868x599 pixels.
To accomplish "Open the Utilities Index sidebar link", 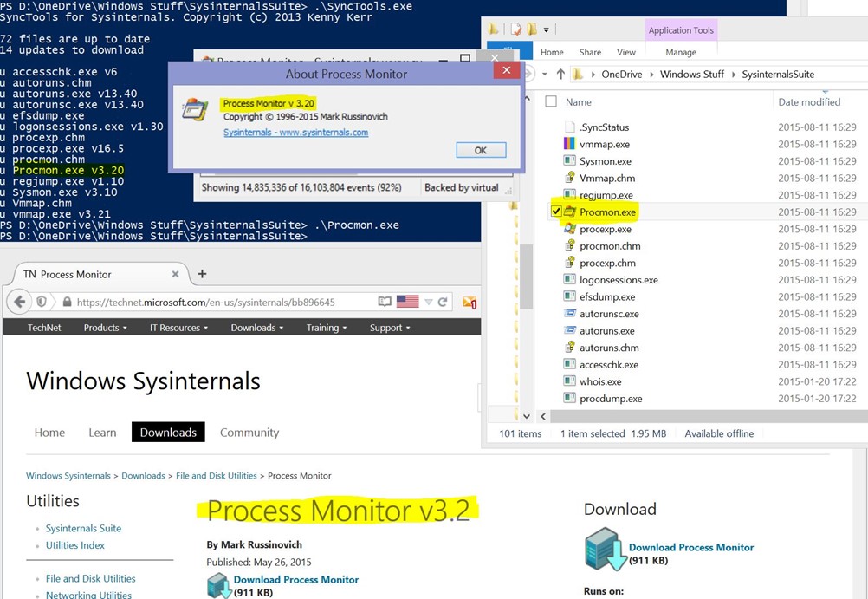I will point(74,545).
